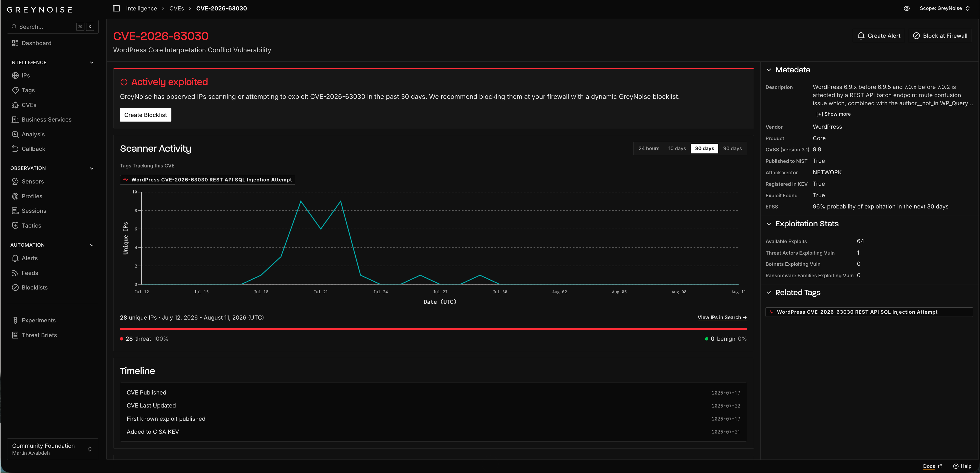Click the CVE Published timeline row
The height and width of the screenshot is (473, 980).
433,392
